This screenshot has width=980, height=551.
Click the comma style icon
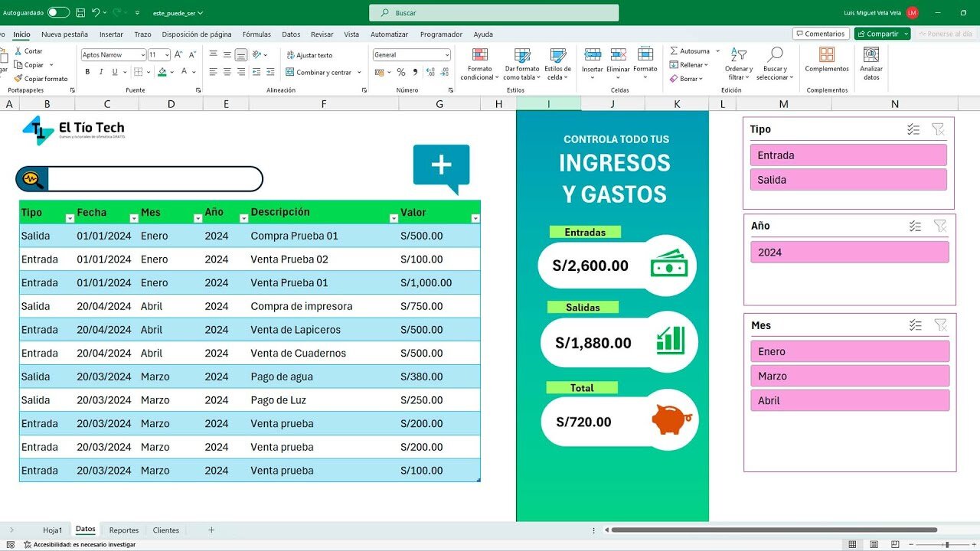click(416, 72)
